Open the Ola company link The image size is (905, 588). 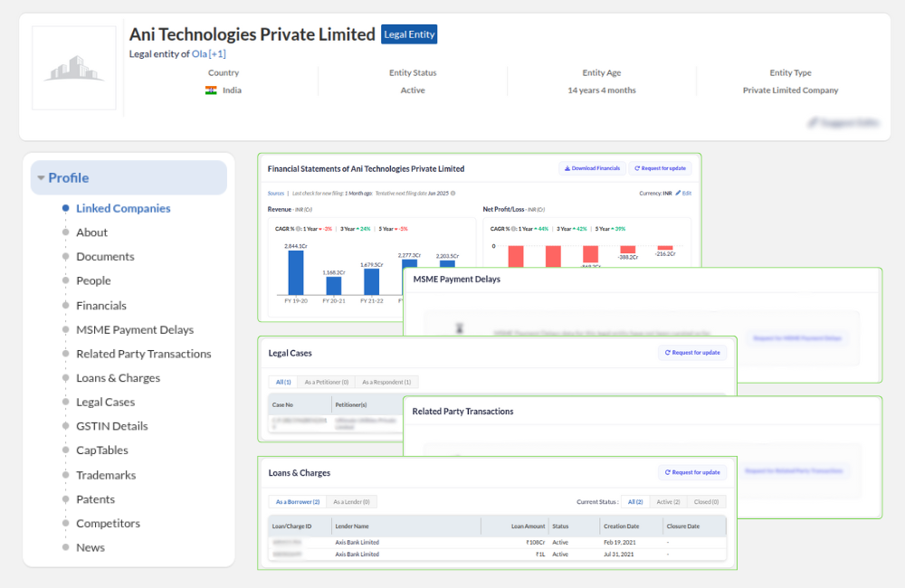(199, 54)
